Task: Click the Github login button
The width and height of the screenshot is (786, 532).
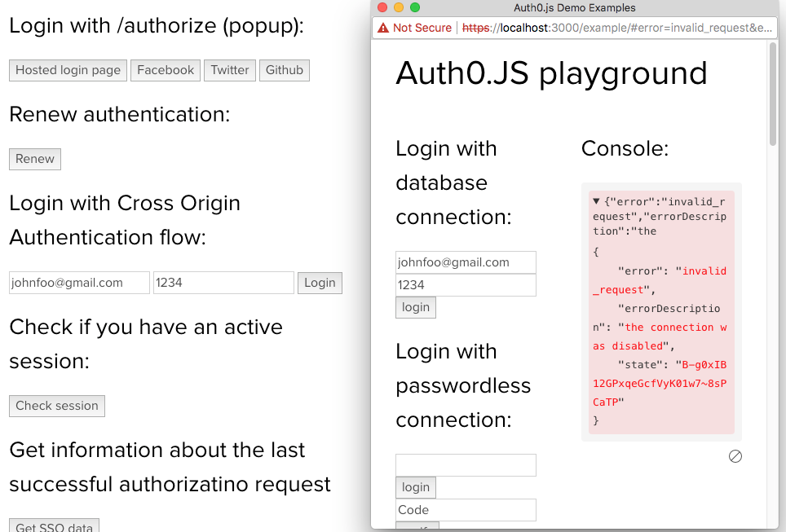Action: click(x=285, y=70)
